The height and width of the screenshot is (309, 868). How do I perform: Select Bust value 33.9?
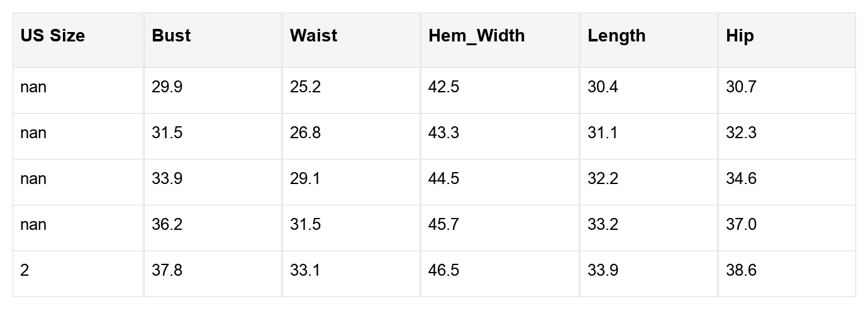point(167,178)
